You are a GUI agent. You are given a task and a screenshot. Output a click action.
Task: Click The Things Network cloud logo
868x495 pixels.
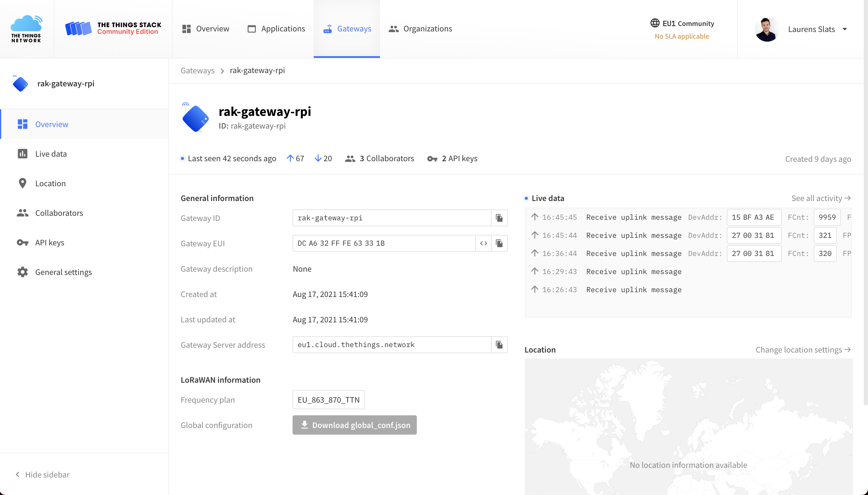[x=27, y=29]
